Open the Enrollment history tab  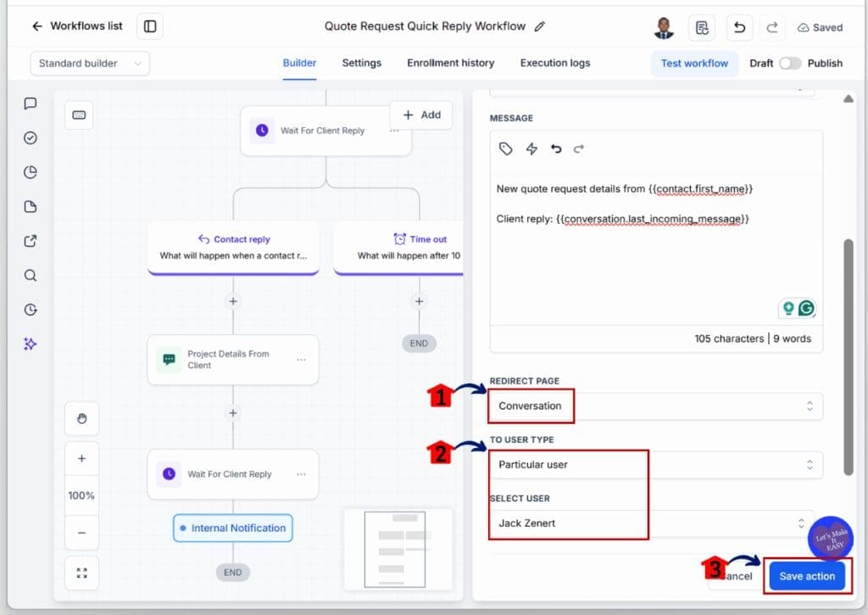(x=451, y=63)
